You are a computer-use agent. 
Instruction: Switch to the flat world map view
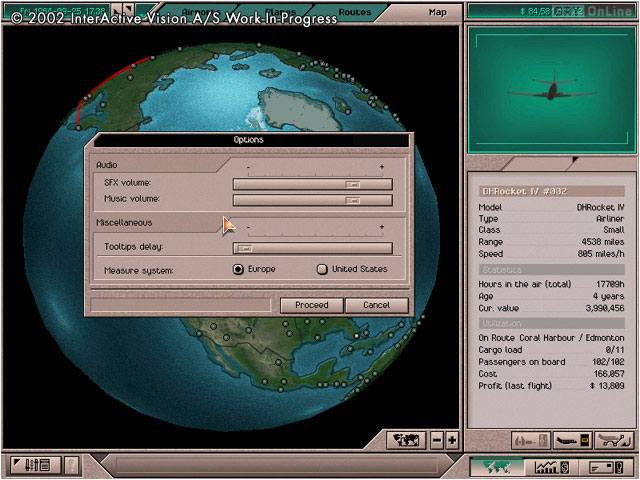406,440
